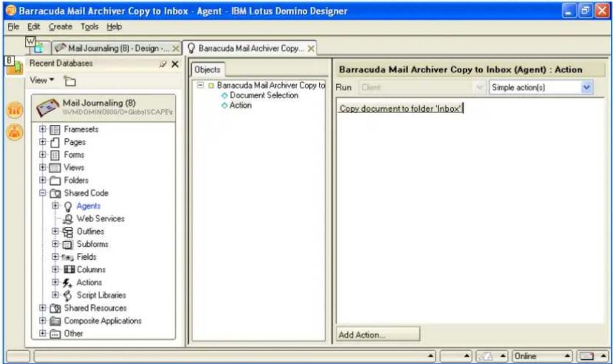This screenshot has height=364, width=613.
Task: Collapse the Shared Code node
Action: (x=43, y=193)
